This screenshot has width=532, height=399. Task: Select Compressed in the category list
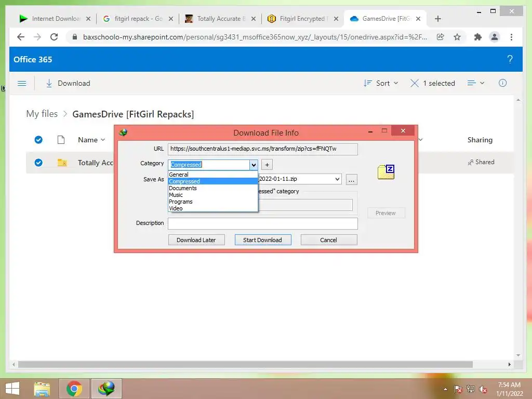tap(212, 181)
